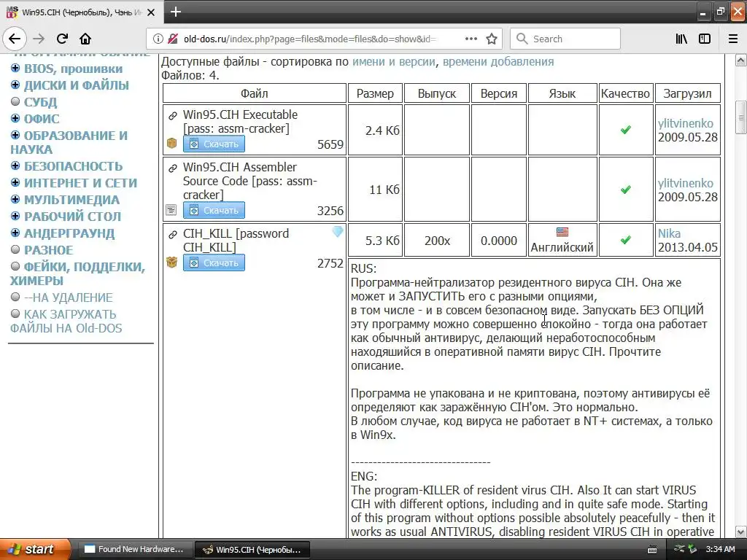Viewport: 747px width, 560px height.
Task: Download Assembler Source Code via Скачать
Action: tap(214, 210)
